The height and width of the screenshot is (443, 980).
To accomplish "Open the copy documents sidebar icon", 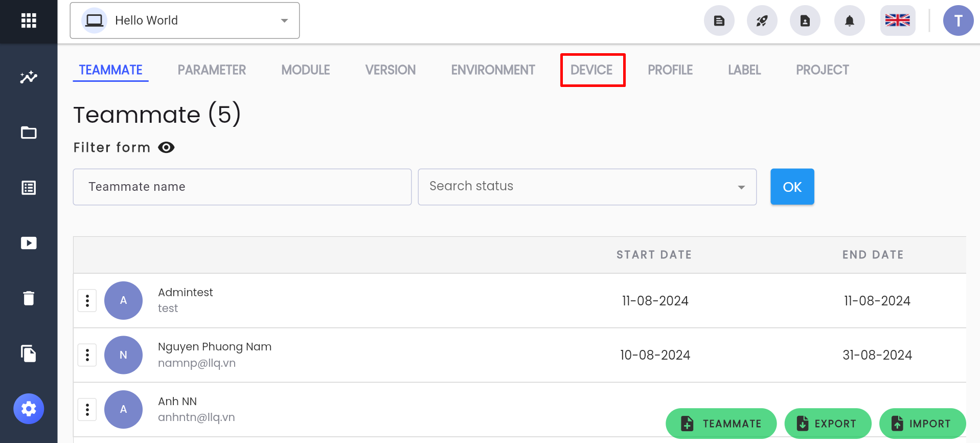I will [x=29, y=353].
